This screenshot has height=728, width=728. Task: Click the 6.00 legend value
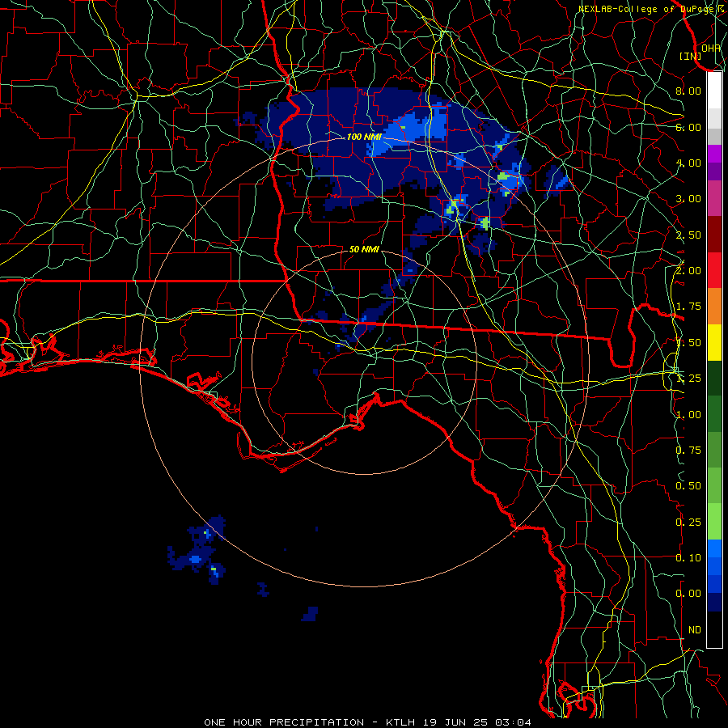pyautogui.click(x=688, y=127)
